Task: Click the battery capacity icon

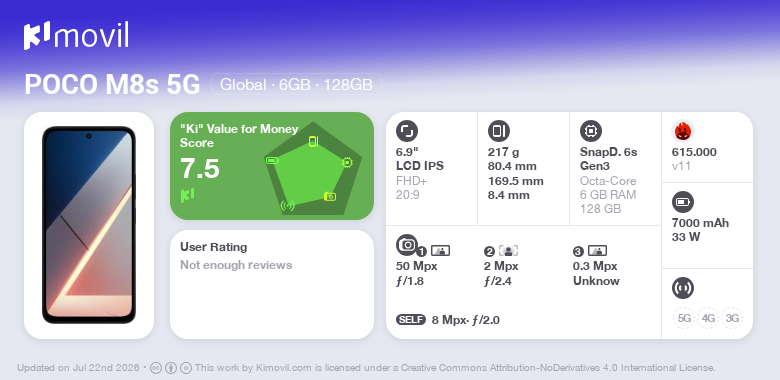Action: (x=682, y=202)
